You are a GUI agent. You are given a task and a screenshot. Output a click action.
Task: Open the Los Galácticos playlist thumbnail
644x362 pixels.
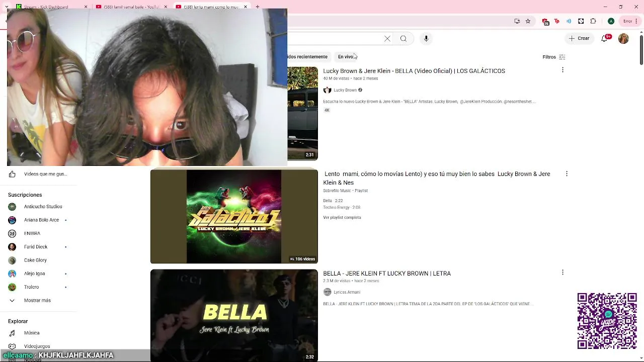pos(234,216)
